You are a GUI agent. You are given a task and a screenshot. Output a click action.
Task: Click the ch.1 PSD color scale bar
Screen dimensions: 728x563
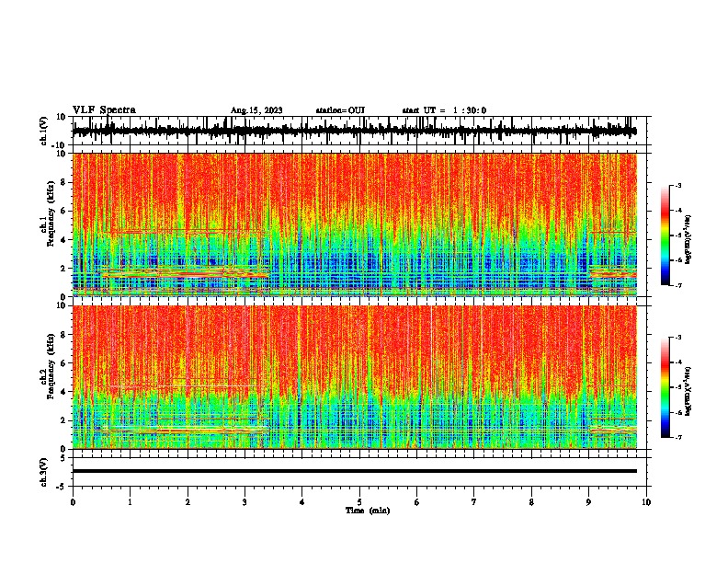(665, 236)
